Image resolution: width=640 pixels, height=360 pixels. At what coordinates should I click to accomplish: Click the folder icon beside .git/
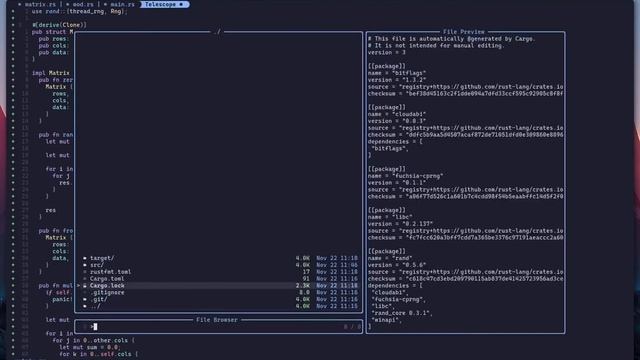(85, 300)
